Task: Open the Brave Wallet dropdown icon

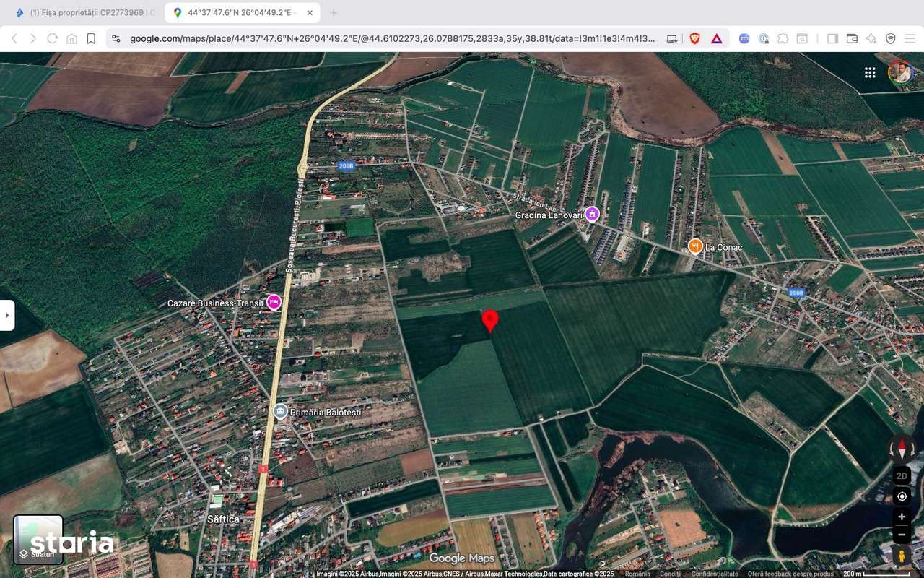Action: (852, 38)
